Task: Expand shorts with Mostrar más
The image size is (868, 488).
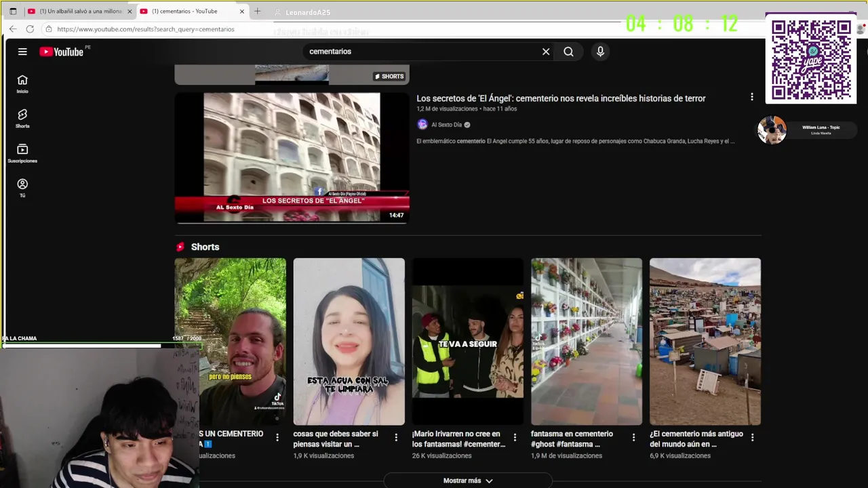Action: (468, 481)
